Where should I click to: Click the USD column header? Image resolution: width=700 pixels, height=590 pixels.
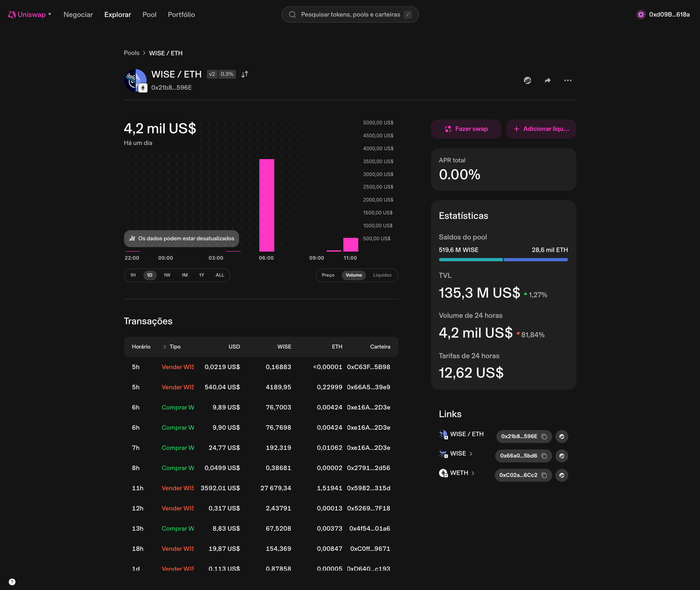click(234, 346)
